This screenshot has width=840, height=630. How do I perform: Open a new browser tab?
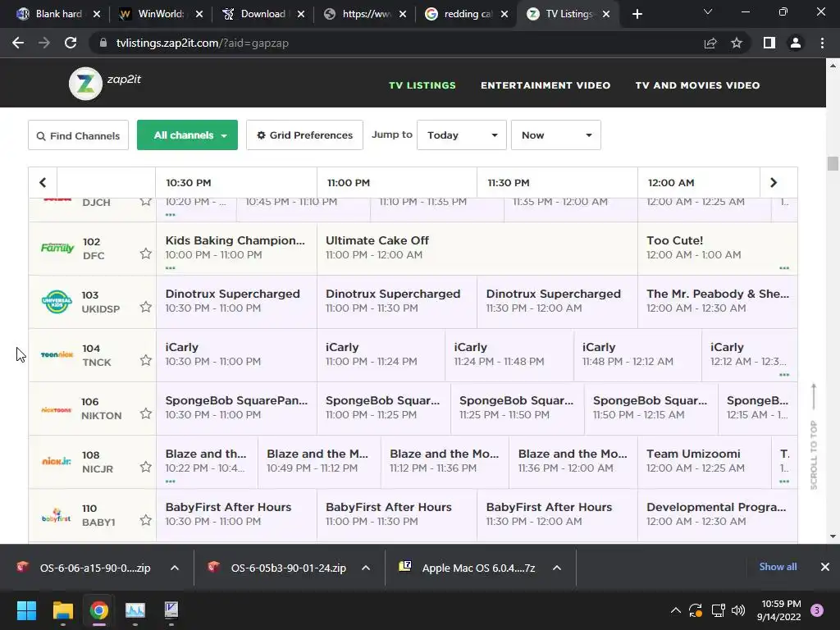(x=637, y=14)
